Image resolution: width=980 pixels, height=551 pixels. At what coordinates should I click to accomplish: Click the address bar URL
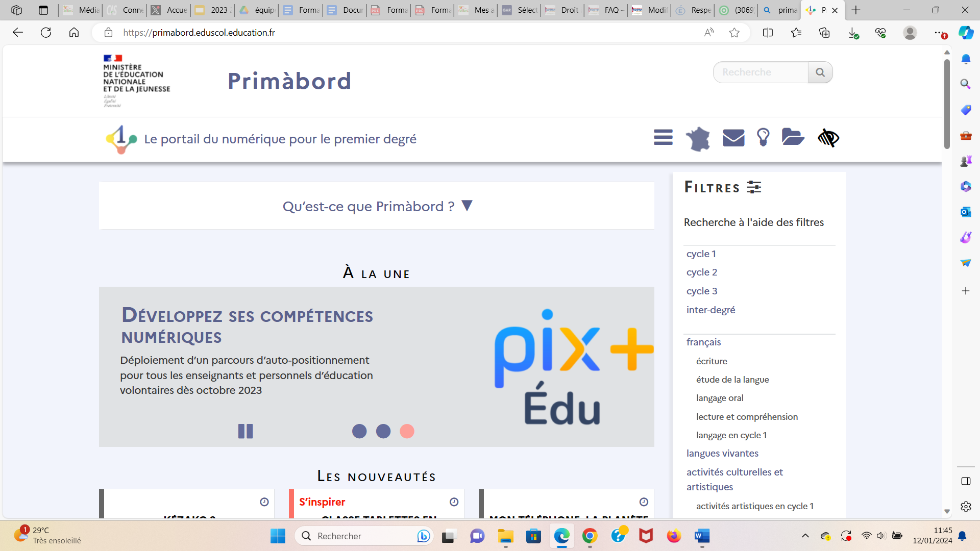coord(199,33)
